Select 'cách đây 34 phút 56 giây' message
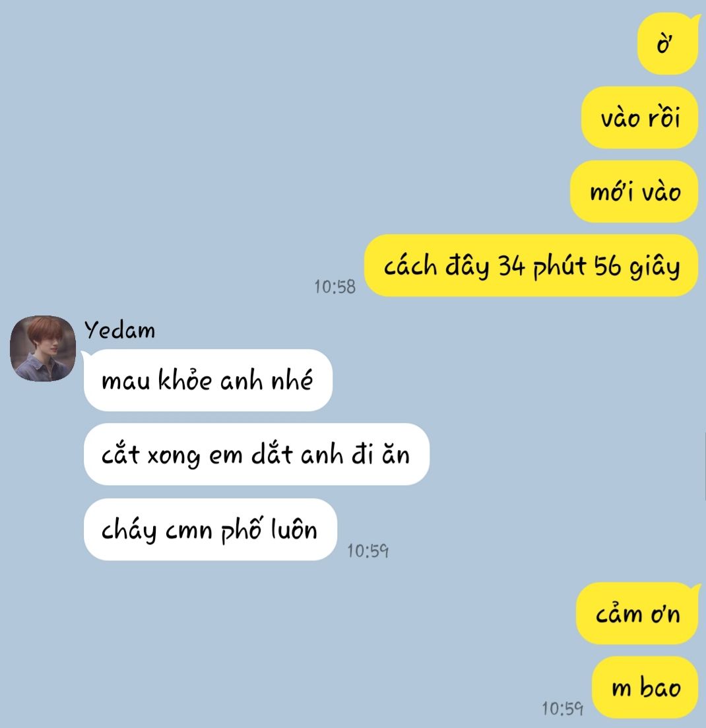706x728 pixels. pyautogui.click(x=531, y=265)
